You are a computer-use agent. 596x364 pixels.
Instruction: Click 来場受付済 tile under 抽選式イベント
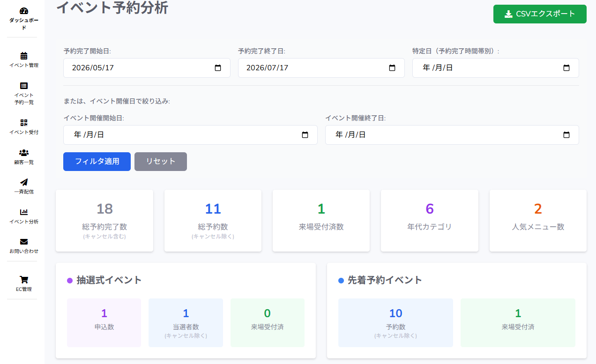(x=268, y=323)
